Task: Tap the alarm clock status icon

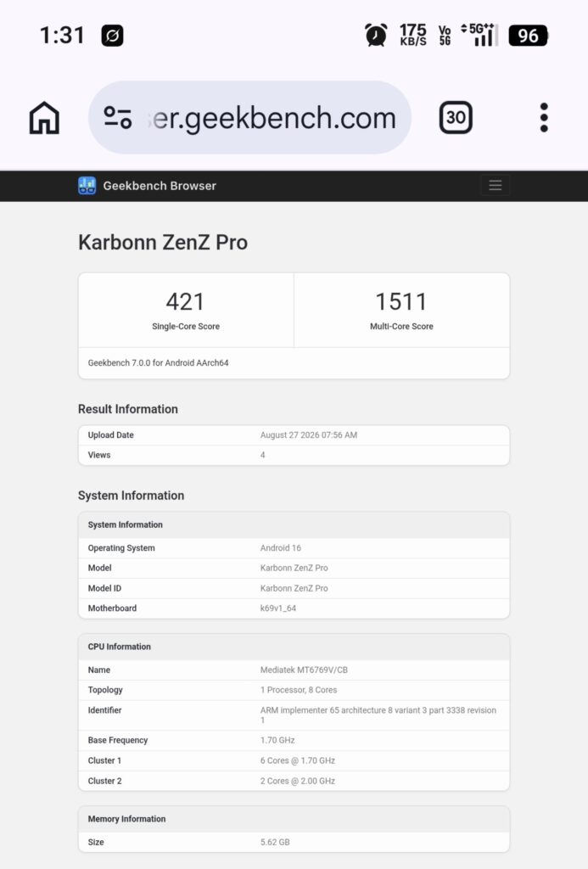Action: (376, 35)
